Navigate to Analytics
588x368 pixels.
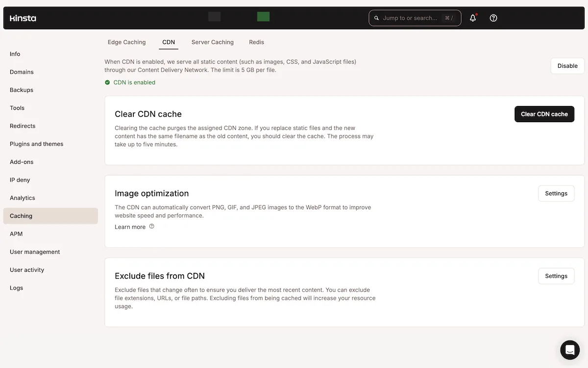point(22,198)
